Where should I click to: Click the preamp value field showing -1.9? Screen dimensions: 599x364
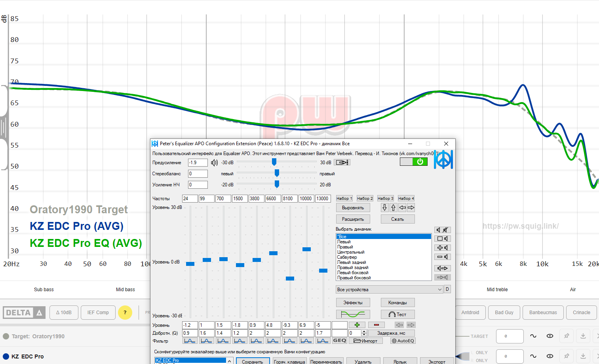[x=198, y=163]
